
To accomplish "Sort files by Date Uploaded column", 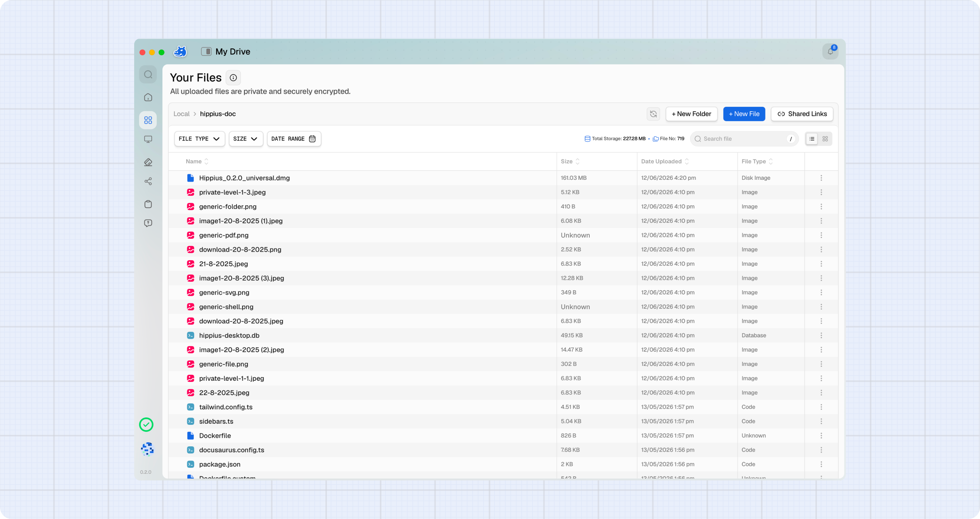I will (x=665, y=161).
